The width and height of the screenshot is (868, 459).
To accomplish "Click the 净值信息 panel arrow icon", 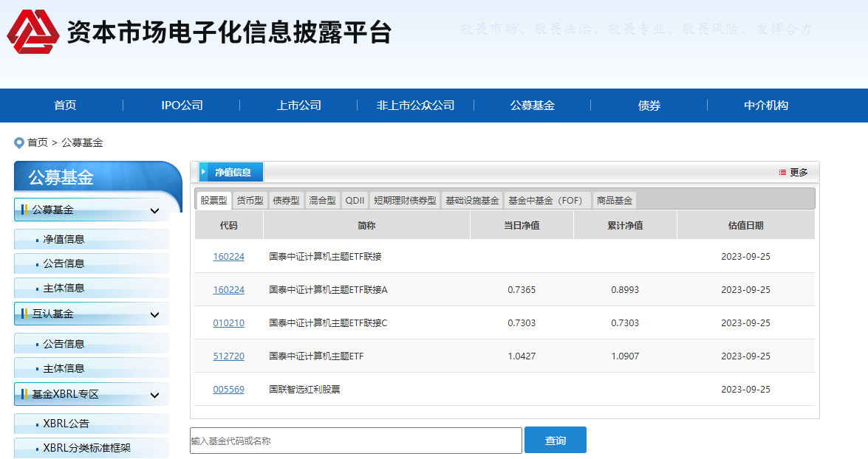I will (203, 172).
